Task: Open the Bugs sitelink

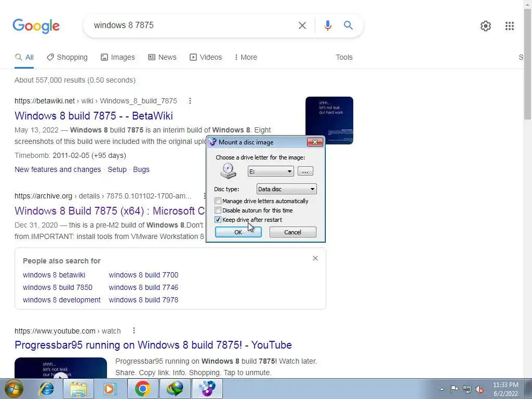Action: 141,169
